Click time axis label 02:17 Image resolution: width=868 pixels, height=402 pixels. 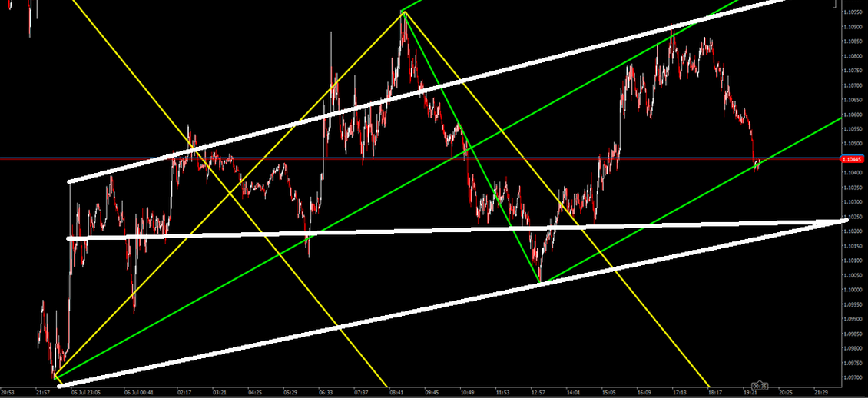[x=184, y=392]
